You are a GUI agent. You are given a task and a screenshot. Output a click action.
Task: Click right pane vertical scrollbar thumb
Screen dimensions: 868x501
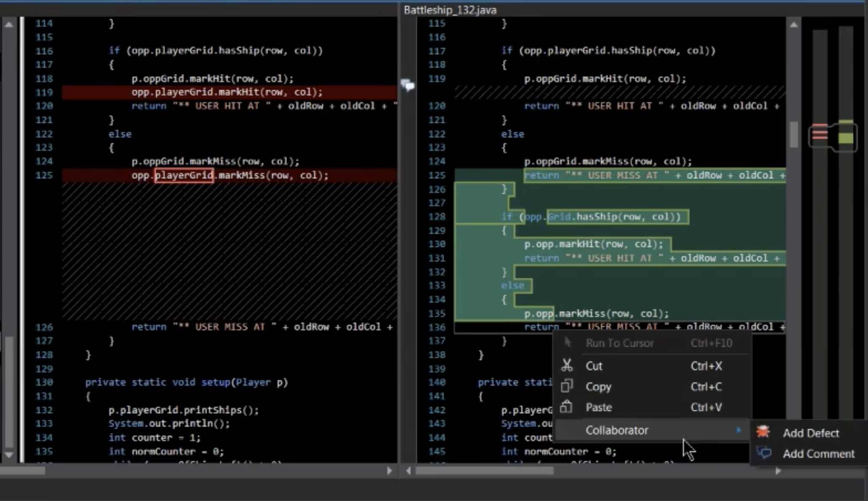click(793, 135)
